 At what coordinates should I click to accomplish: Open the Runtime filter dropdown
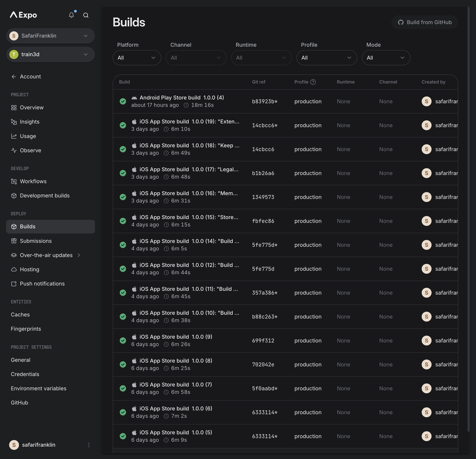coord(262,58)
